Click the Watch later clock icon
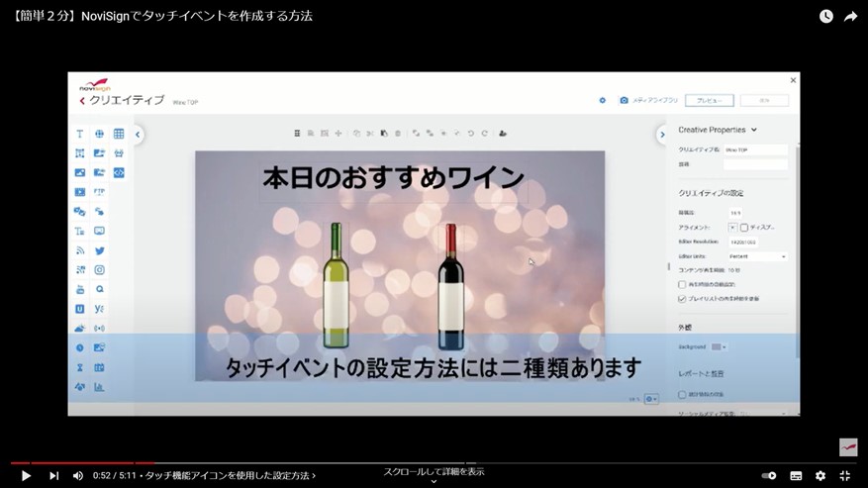Image resolution: width=868 pixels, height=488 pixels. (825, 16)
